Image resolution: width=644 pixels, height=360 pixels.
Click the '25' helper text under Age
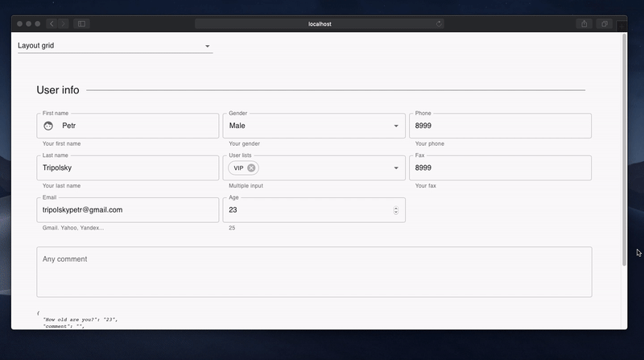point(232,228)
